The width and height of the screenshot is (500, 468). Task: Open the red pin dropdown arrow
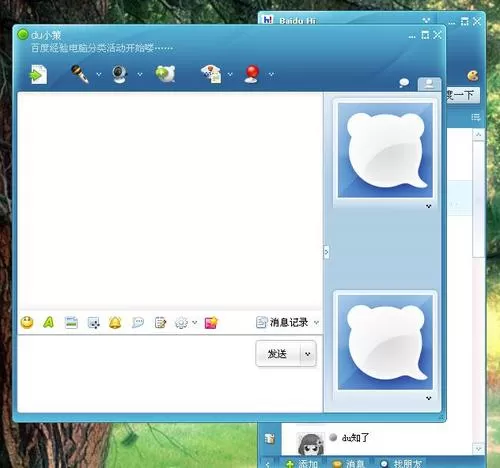271,74
